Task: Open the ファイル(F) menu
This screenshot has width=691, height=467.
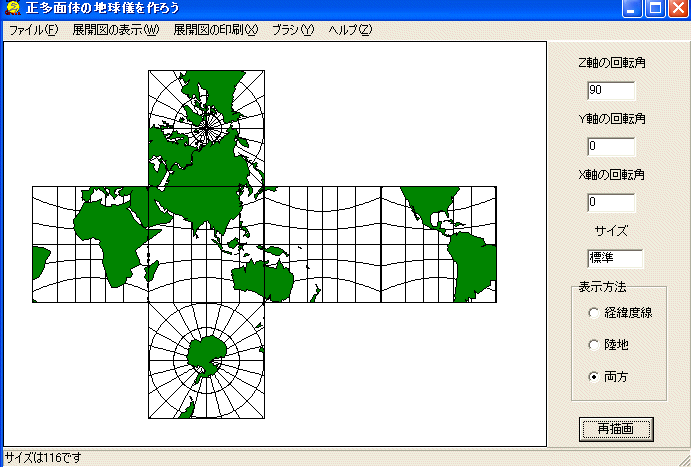Action: click(x=33, y=30)
